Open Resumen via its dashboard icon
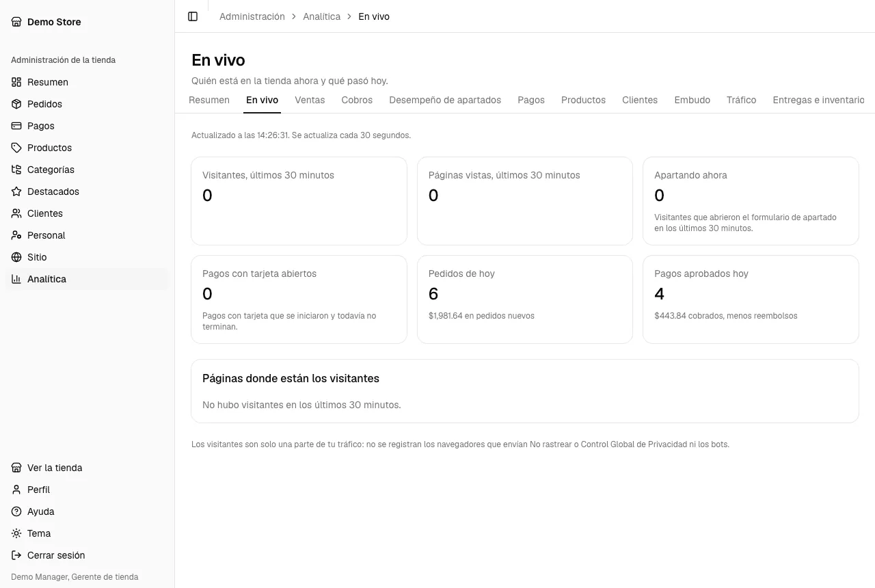 [16, 82]
